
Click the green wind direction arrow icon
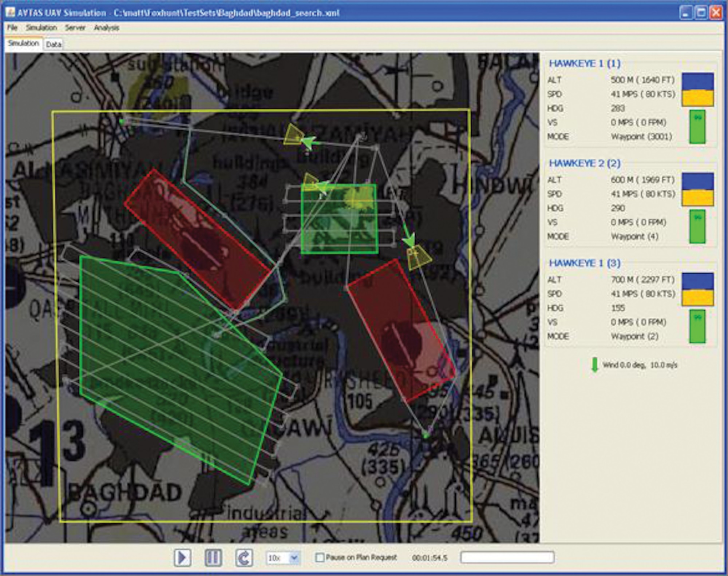[595, 365]
